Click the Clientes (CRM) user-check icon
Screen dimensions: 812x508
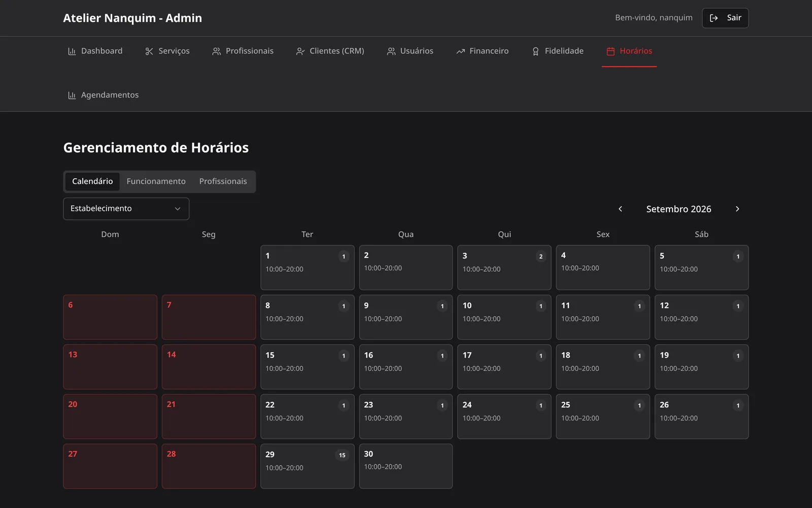[x=300, y=51]
